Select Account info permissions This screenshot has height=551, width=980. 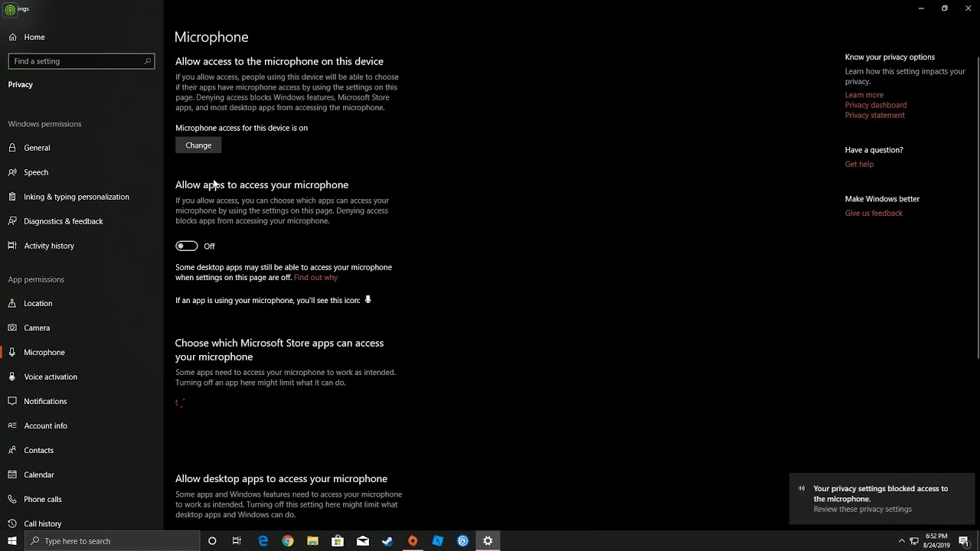point(38,425)
